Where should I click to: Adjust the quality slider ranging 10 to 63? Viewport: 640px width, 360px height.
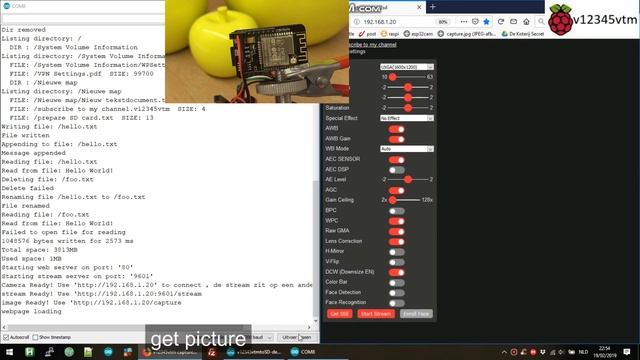click(x=408, y=77)
